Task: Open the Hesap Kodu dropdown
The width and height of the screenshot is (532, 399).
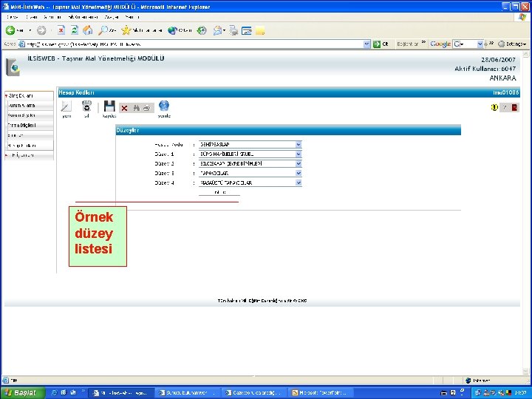Action: tap(299, 145)
